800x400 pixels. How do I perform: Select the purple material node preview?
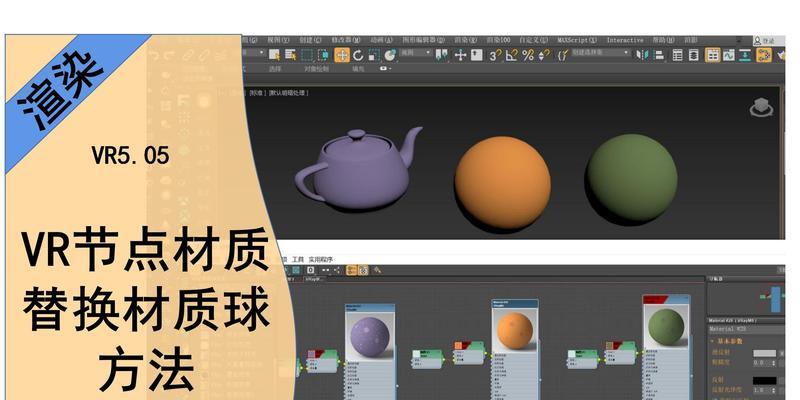370,337
